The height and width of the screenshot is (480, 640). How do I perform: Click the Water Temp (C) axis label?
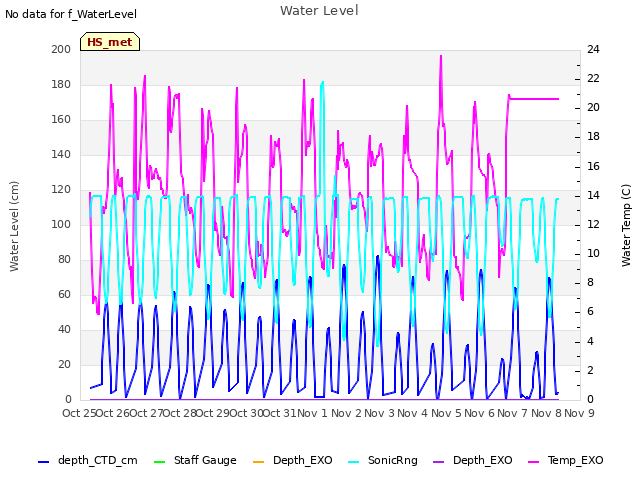[x=626, y=225]
